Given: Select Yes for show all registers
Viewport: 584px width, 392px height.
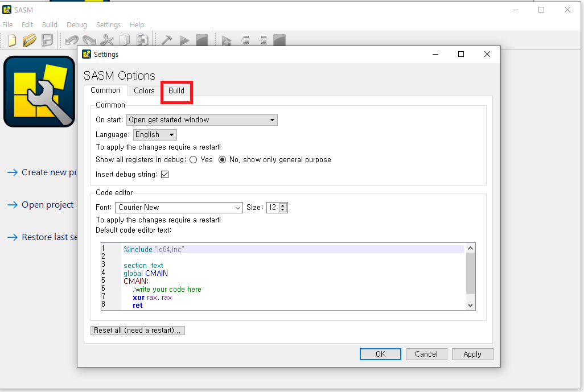Looking at the screenshot, I should click(193, 160).
